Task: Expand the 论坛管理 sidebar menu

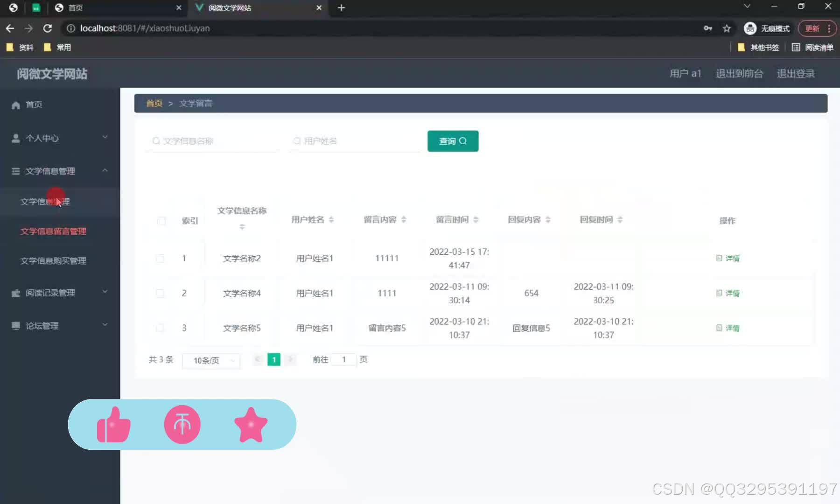Action: coord(60,326)
